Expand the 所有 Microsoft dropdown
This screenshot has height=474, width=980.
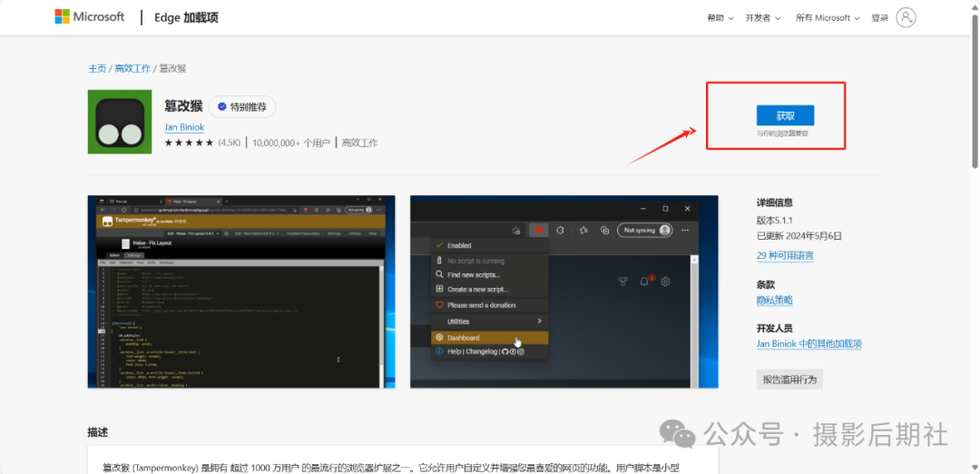coord(828,18)
